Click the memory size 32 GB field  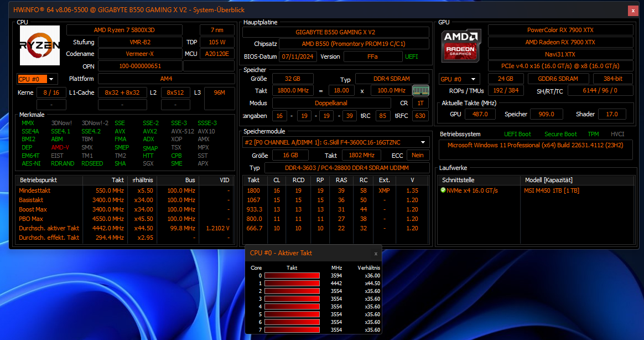[x=293, y=79]
